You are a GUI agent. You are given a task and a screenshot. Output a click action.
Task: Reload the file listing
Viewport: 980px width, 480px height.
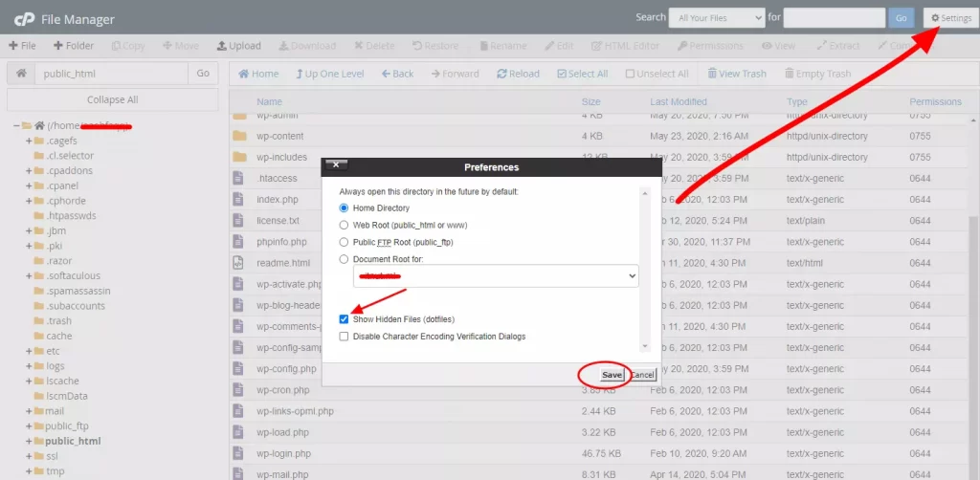click(518, 74)
